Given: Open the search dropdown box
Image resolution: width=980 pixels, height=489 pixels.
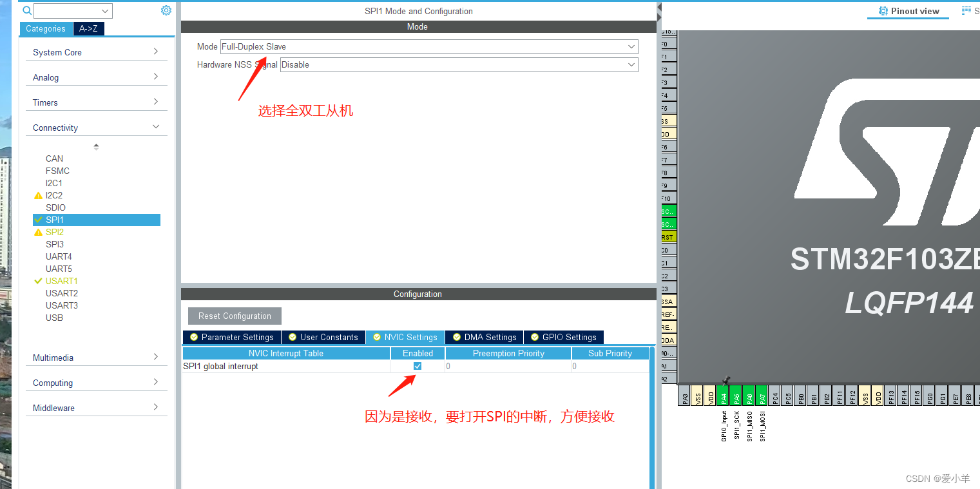Looking at the screenshot, I should pos(73,11).
